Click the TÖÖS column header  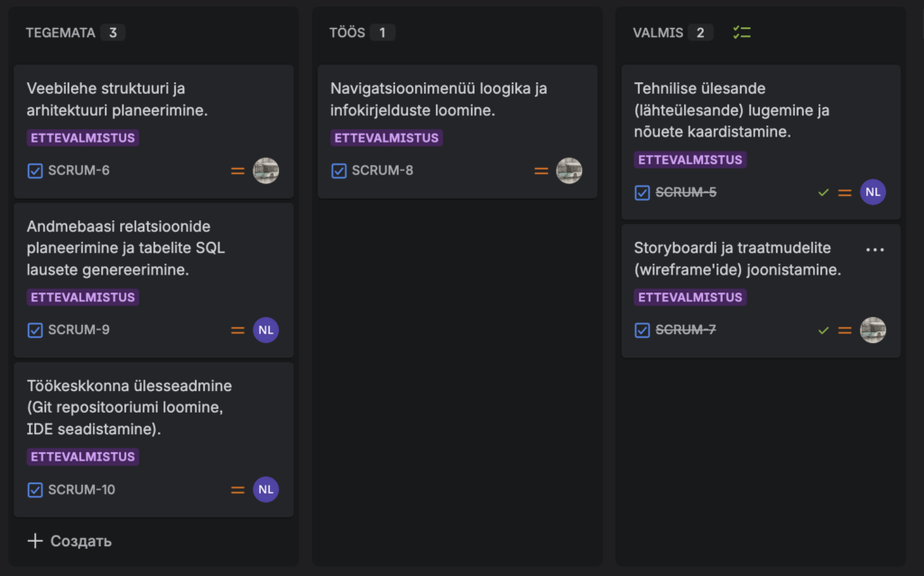click(x=347, y=33)
